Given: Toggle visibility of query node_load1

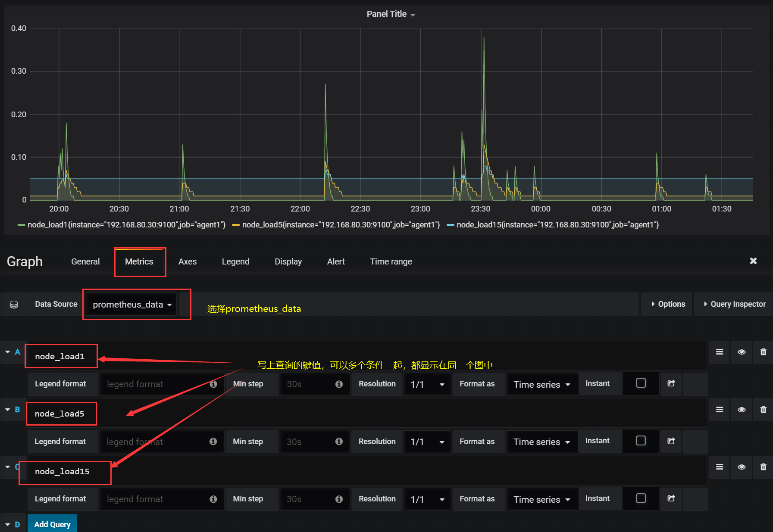Looking at the screenshot, I should point(742,352).
